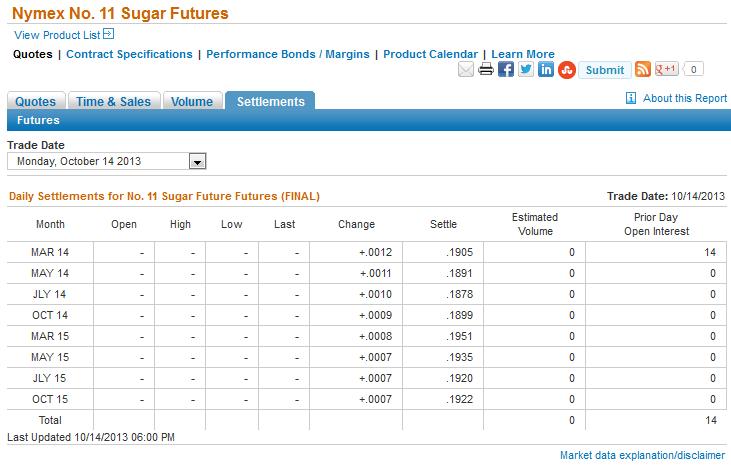Open the RSS feed icon
This screenshot has width=731, height=465.
[643, 69]
